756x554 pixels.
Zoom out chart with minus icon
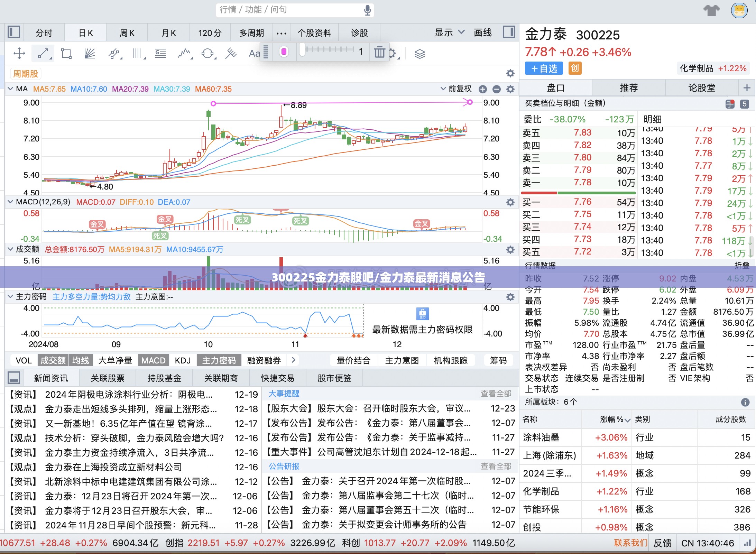coord(497,89)
